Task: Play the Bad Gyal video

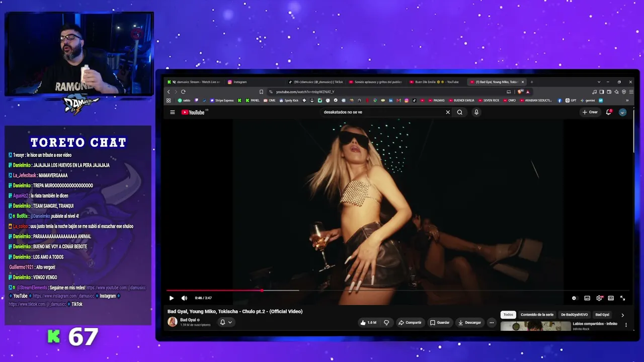Action: pos(172,298)
